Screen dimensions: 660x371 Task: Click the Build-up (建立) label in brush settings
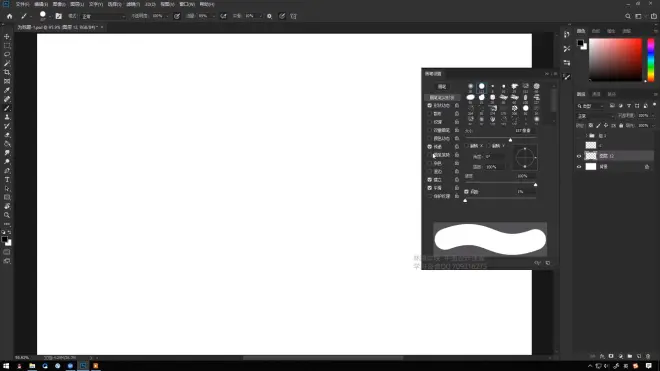(x=438, y=180)
